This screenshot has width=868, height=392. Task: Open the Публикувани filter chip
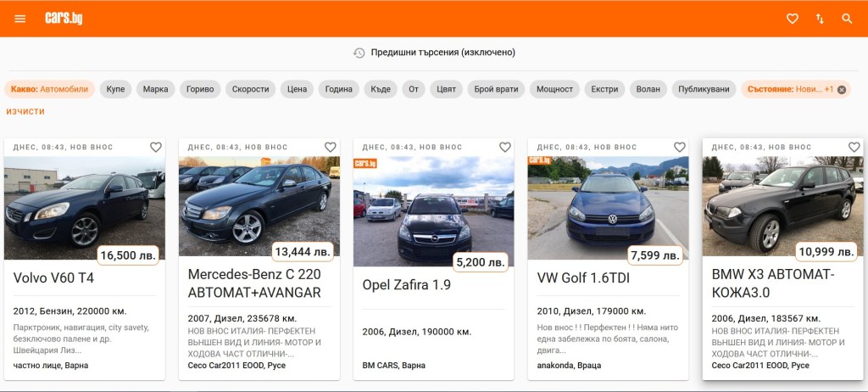(704, 89)
